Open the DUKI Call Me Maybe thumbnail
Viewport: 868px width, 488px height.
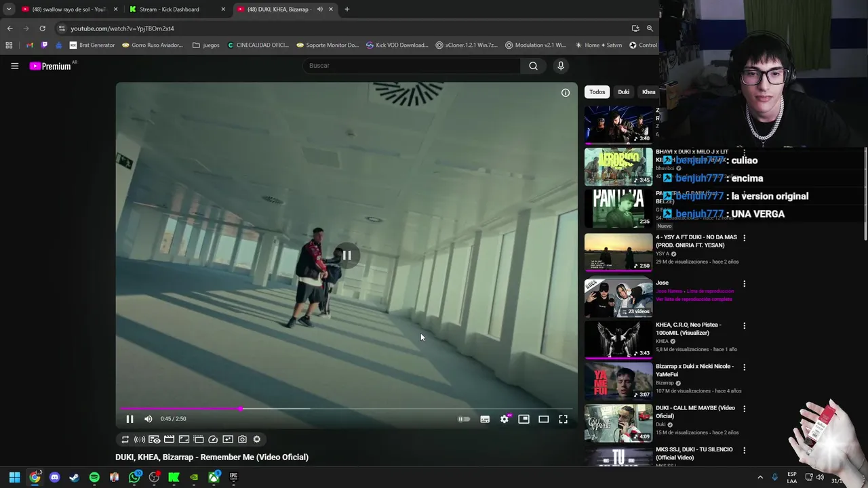pyautogui.click(x=618, y=423)
